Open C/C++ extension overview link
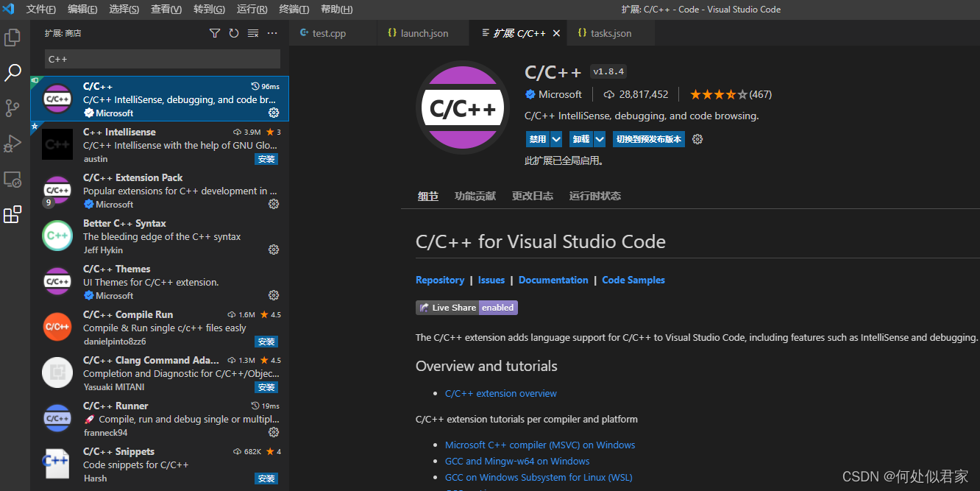The height and width of the screenshot is (491, 980). [501, 393]
